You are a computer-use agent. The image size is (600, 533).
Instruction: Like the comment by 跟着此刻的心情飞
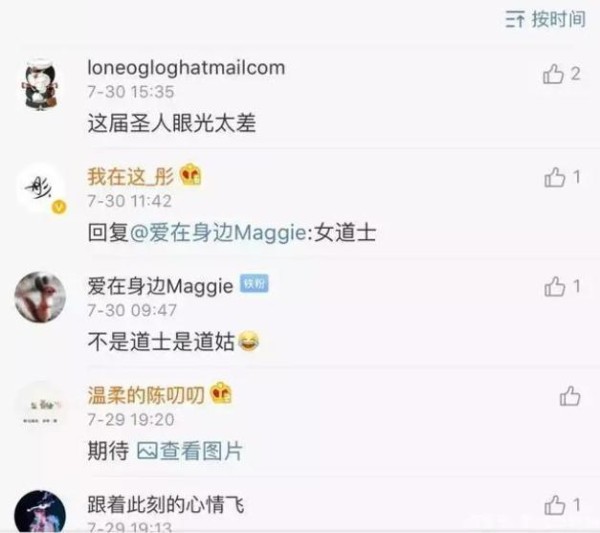(x=562, y=505)
